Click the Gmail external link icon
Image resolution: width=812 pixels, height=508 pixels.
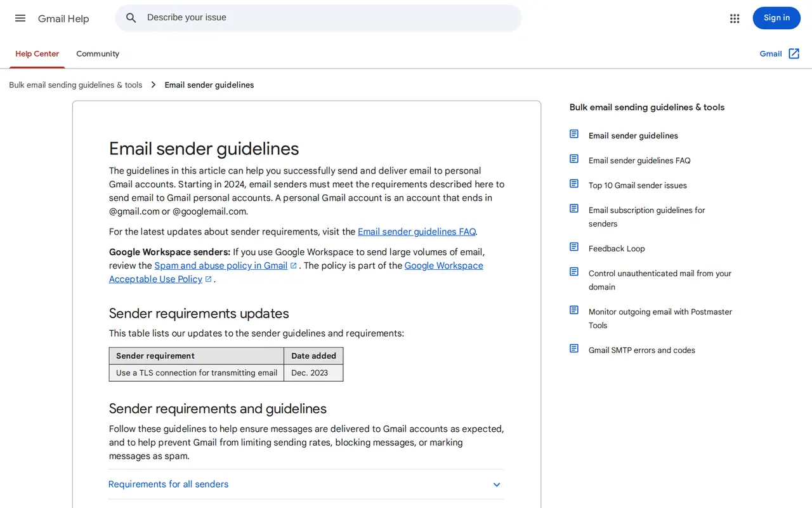click(x=794, y=54)
